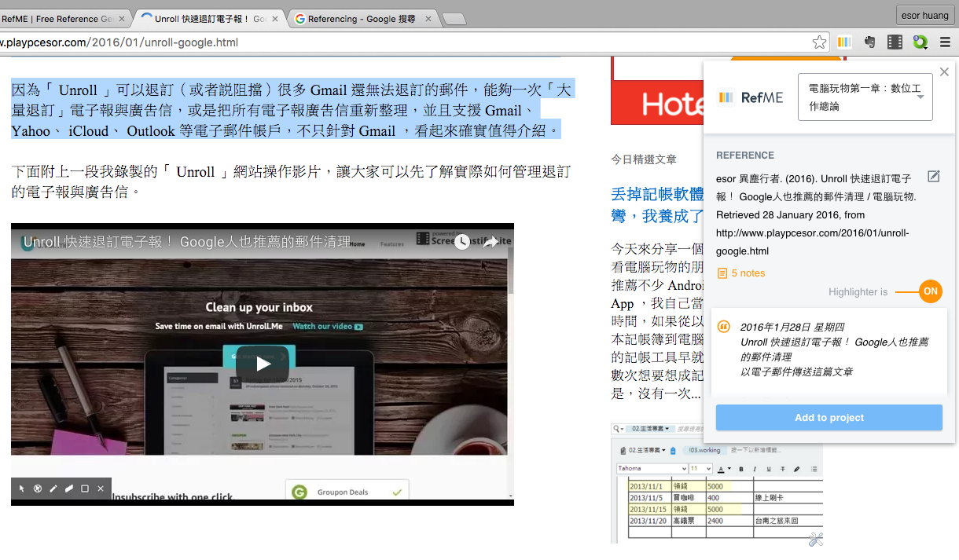Open the Evernote Web Clipper extension
This screenshot has height=560, width=959.
(870, 42)
